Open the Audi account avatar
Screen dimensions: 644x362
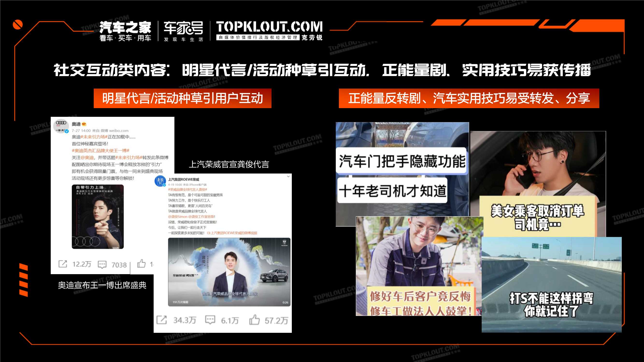61,126
